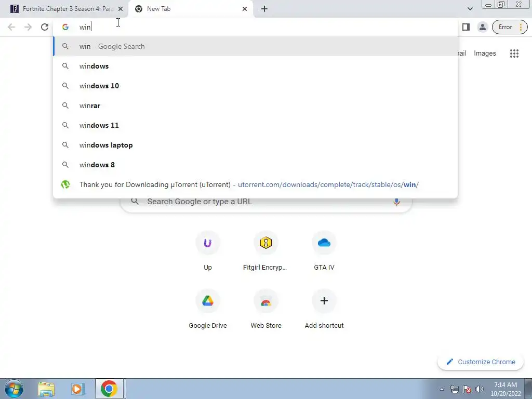Click search icon in Google search box
The height and width of the screenshot is (399, 532).
click(x=135, y=202)
